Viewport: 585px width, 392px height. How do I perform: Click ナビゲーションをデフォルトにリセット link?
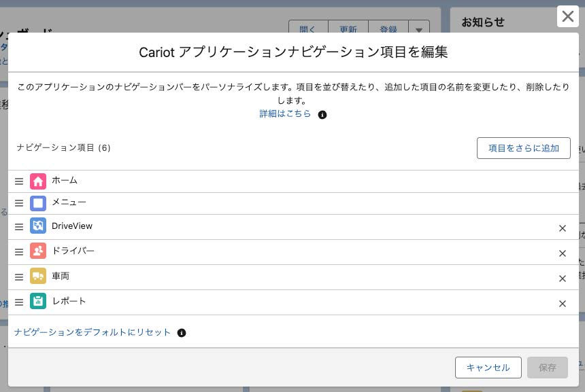coord(92,332)
